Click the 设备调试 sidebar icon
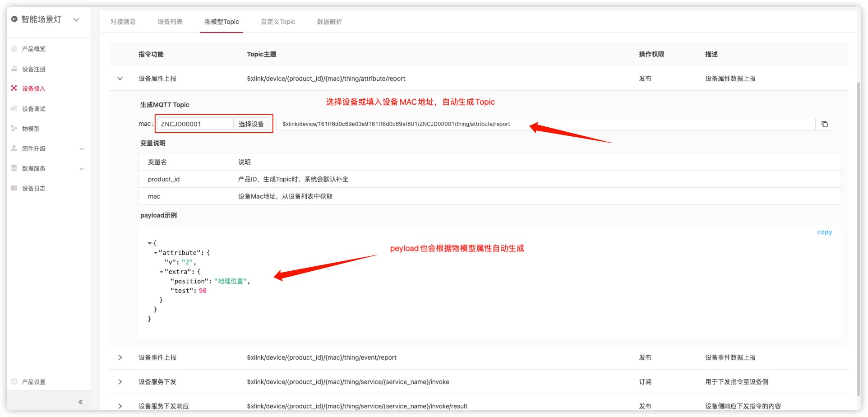 tap(14, 109)
